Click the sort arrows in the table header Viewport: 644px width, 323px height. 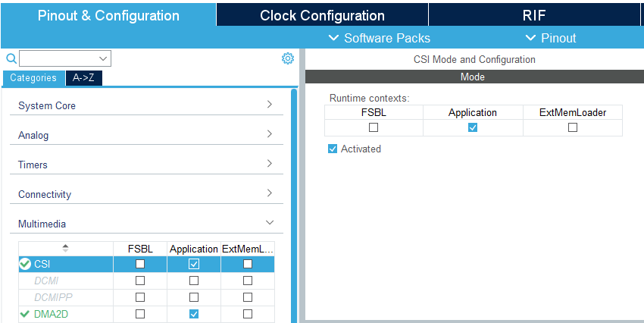[65, 248]
